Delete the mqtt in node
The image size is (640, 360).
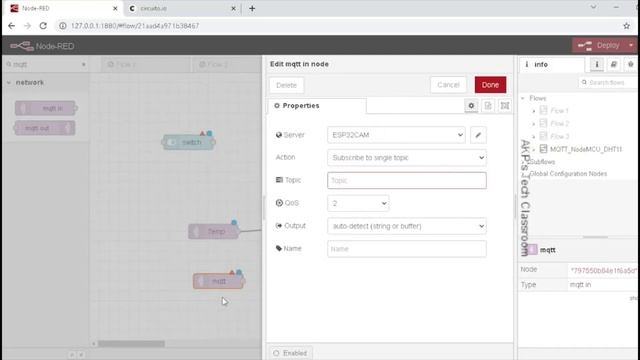286,85
